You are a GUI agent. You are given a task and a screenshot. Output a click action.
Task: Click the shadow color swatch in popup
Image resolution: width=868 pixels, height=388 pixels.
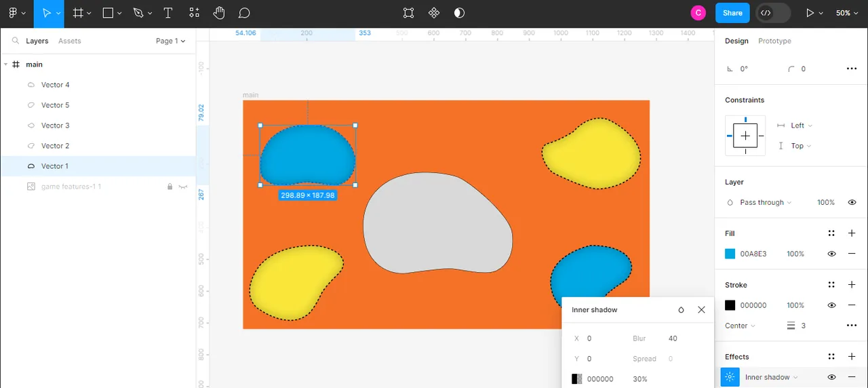(576, 379)
